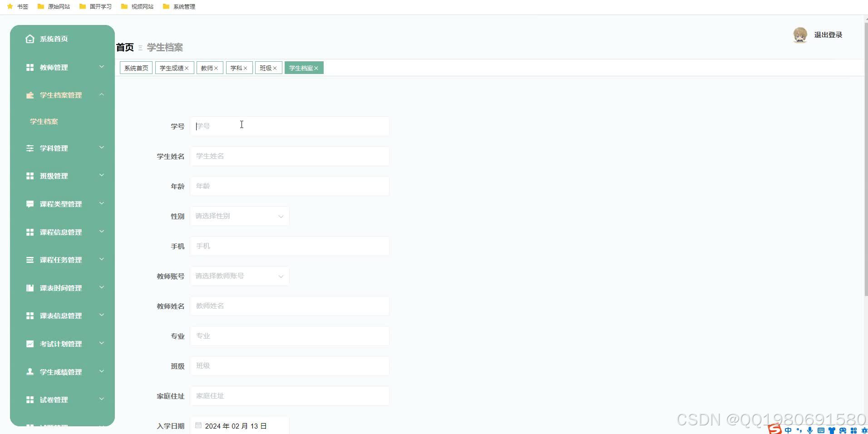Click the 班级 input field

tap(290, 366)
